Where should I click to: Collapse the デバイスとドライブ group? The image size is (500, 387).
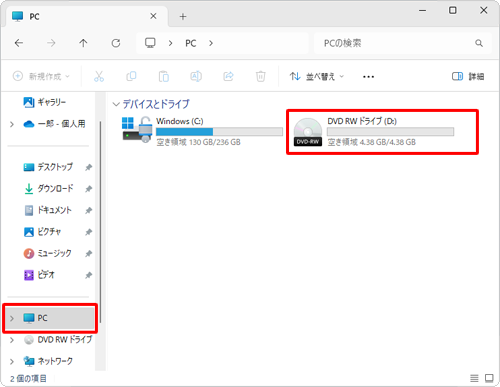coord(116,104)
